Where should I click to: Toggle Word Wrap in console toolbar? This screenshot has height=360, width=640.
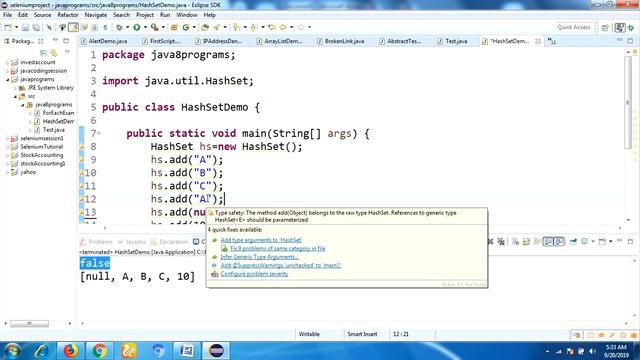point(537,242)
